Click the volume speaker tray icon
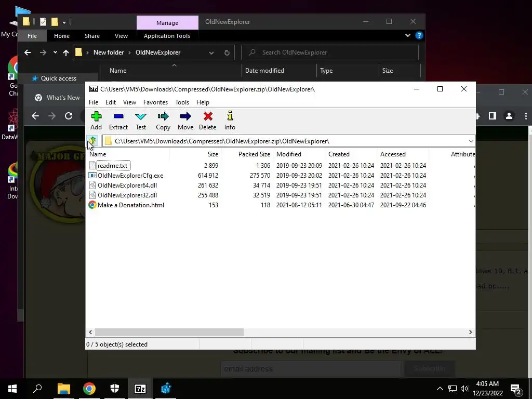The image size is (532, 399). coord(465,389)
